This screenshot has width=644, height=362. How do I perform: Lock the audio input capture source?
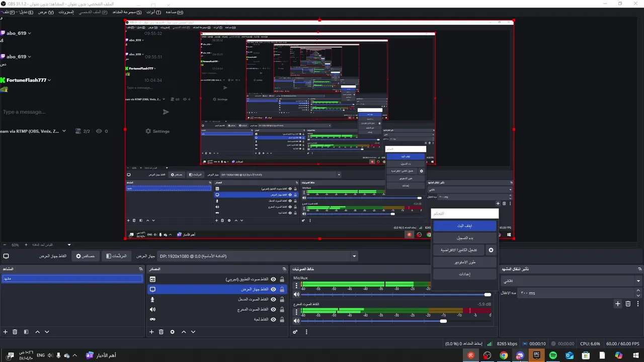pos(282,299)
